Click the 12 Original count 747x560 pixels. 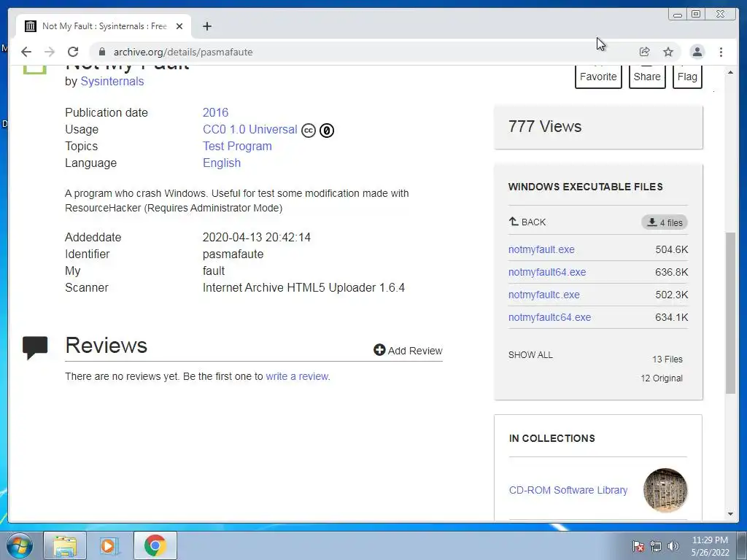pos(661,378)
